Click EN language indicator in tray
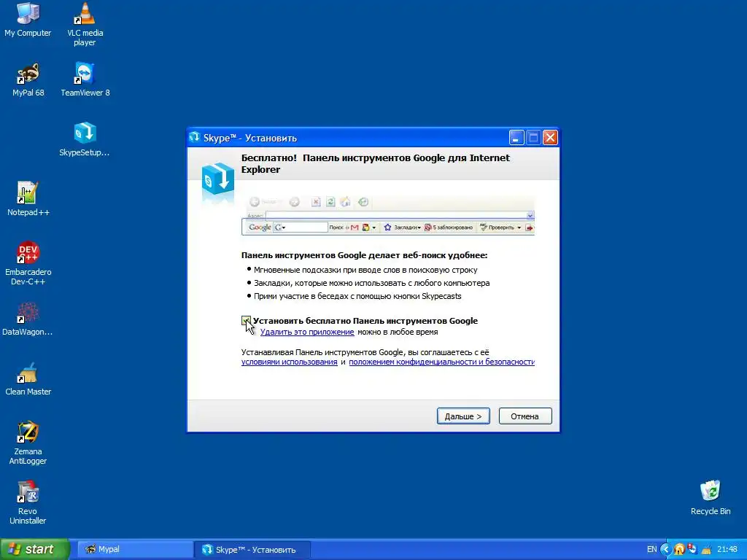 651,550
